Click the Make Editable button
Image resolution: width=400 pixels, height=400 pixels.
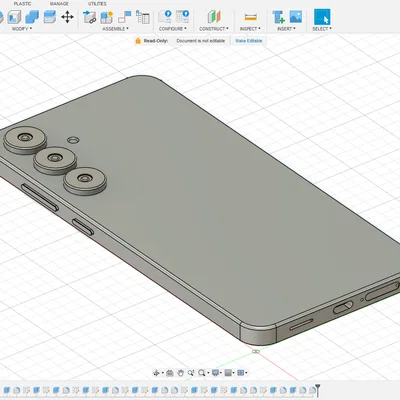[x=249, y=41]
